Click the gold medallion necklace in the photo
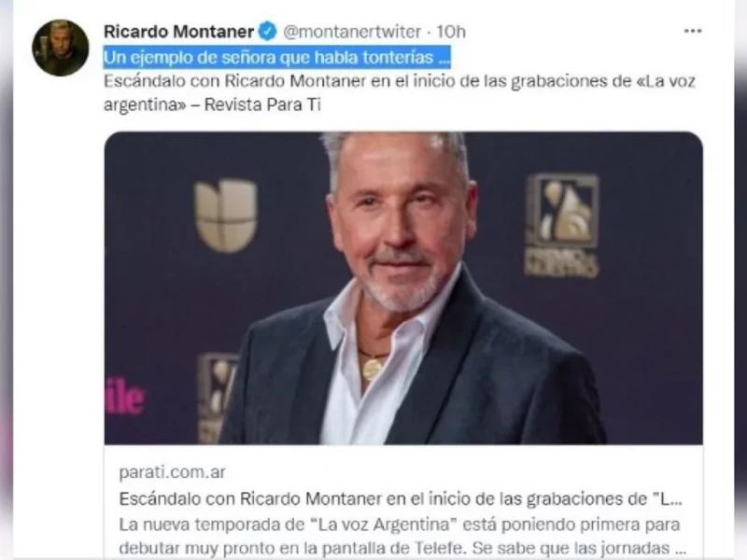This screenshot has height=560, width=747. (372, 368)
